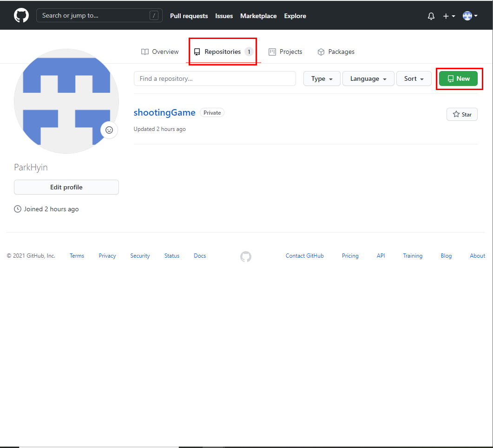Open the Sort dropdown

(414, 78)
